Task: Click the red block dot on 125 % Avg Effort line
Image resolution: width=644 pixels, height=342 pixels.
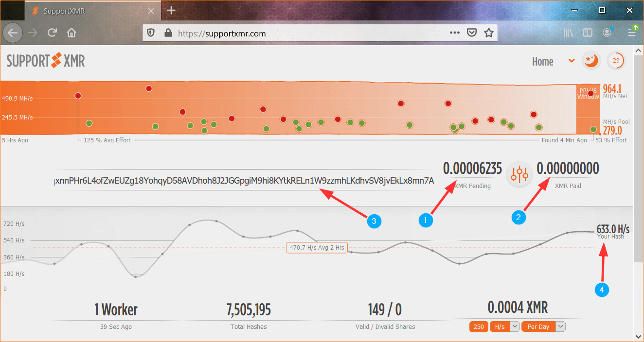Action: click(78, 96)
